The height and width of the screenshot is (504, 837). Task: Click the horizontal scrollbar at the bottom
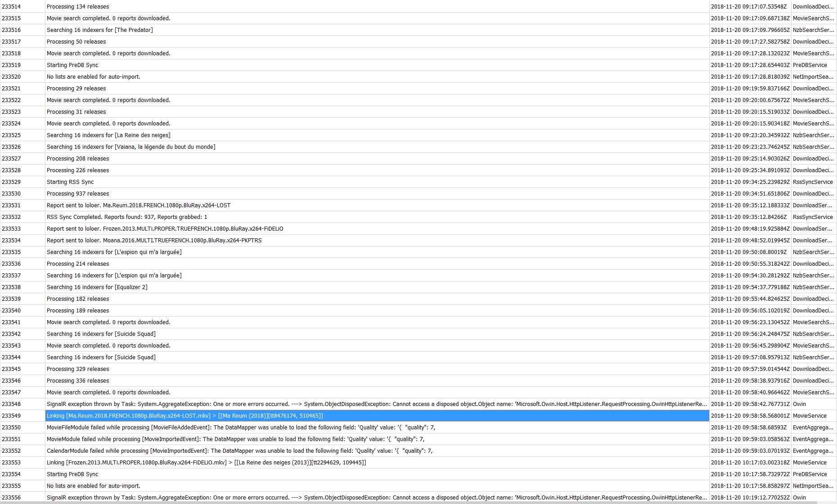[405, 502]
